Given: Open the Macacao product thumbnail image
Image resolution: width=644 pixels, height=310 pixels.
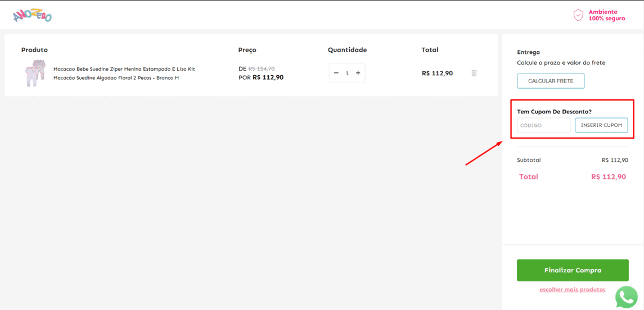Looking at the screenshot, I should click(x=34, y=73).
